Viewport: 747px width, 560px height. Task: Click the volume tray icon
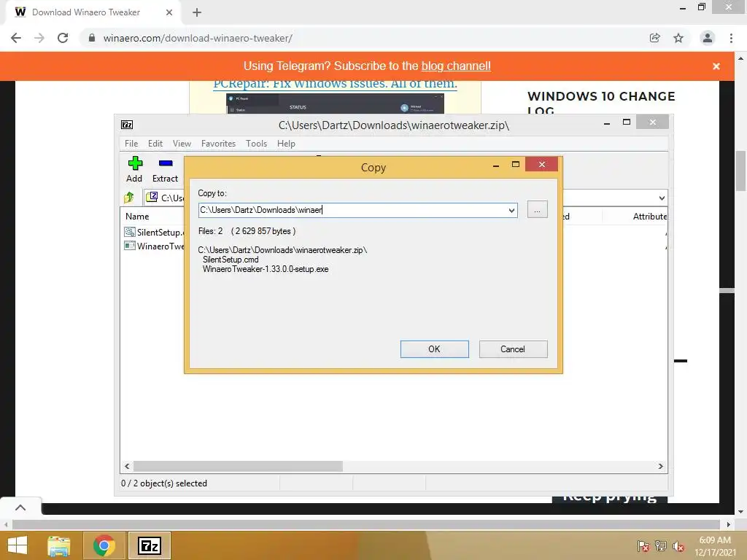tap(678, 546)
